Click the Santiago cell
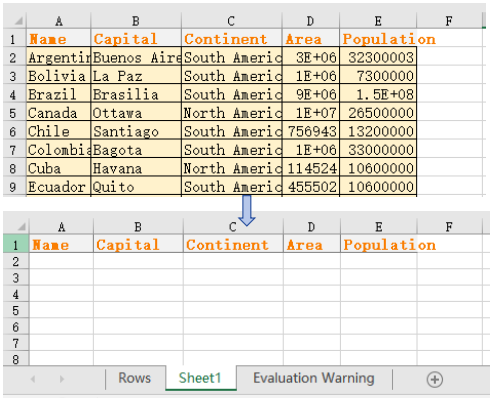Screen dimensions: 494x398 [136, 130]
